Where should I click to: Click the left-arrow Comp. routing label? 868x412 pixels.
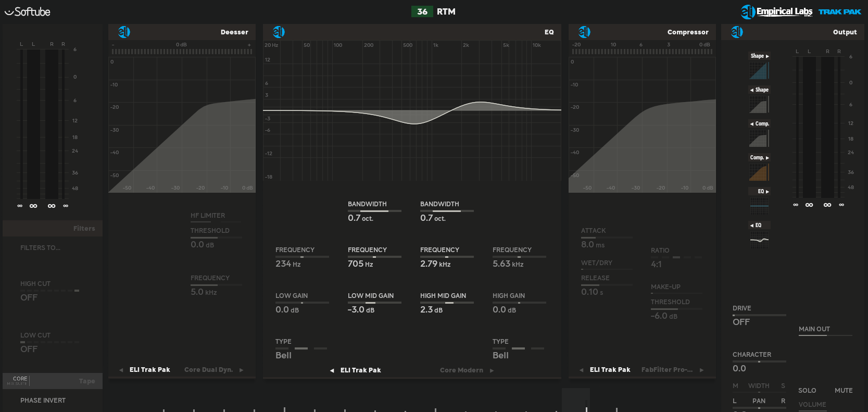(759, 124)
